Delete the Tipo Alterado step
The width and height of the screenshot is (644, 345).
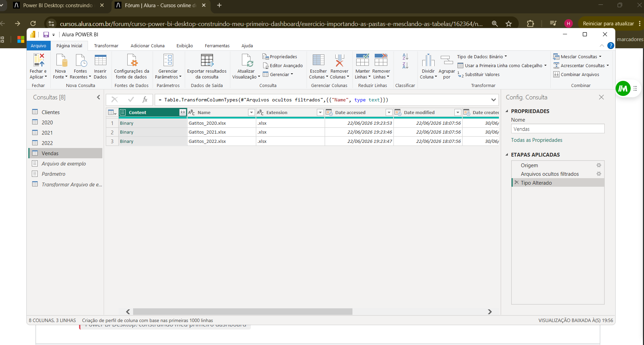click(517, 183)
